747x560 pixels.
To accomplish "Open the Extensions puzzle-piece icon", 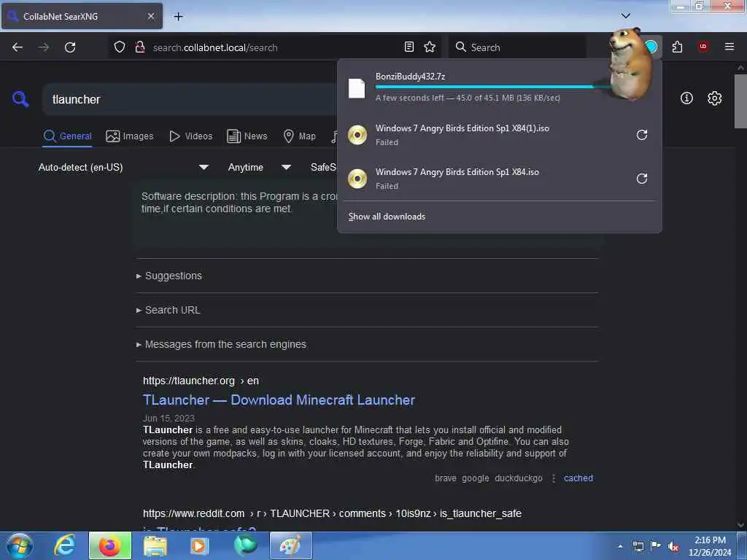I will 677,47.
